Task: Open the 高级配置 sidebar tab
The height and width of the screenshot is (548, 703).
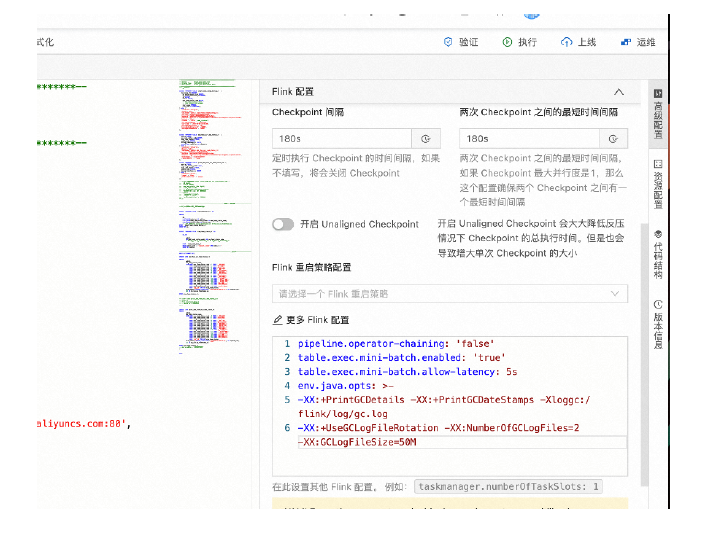Action: [x=658, y=114]
